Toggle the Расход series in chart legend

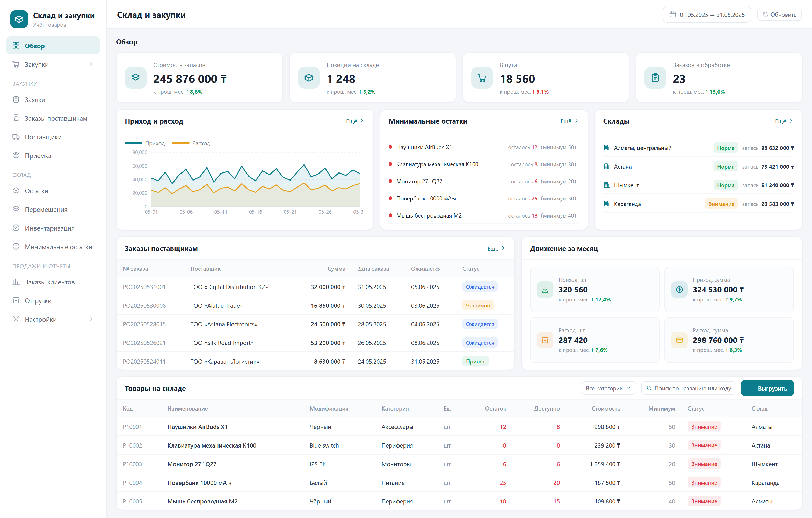click(x=191, y=143)
